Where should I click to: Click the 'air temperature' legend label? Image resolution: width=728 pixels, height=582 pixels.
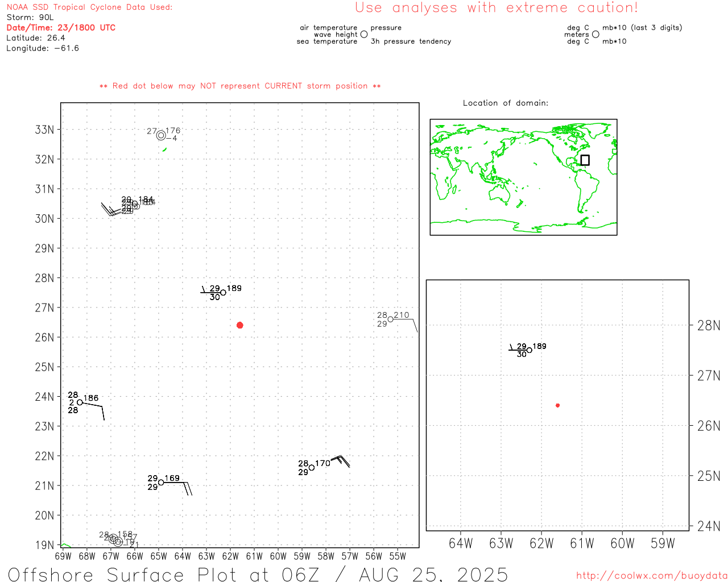329,28
